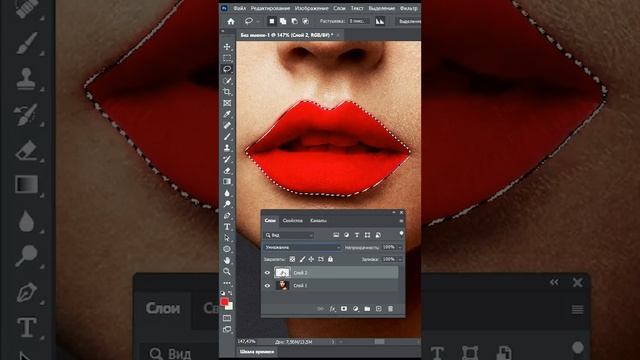Reset default foreground and background colors
640x360 pixels.
point(223,293)
